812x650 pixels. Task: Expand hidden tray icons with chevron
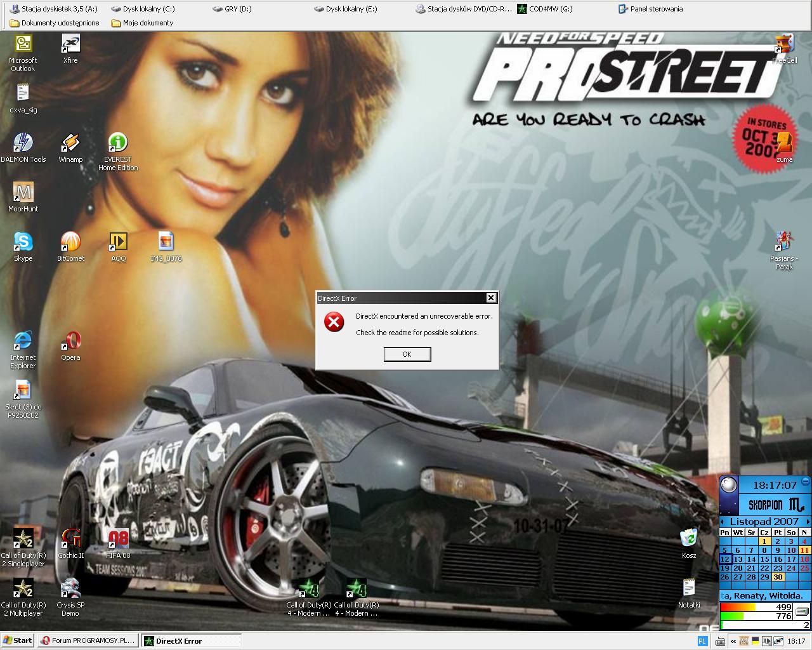(x=733, y=641)
